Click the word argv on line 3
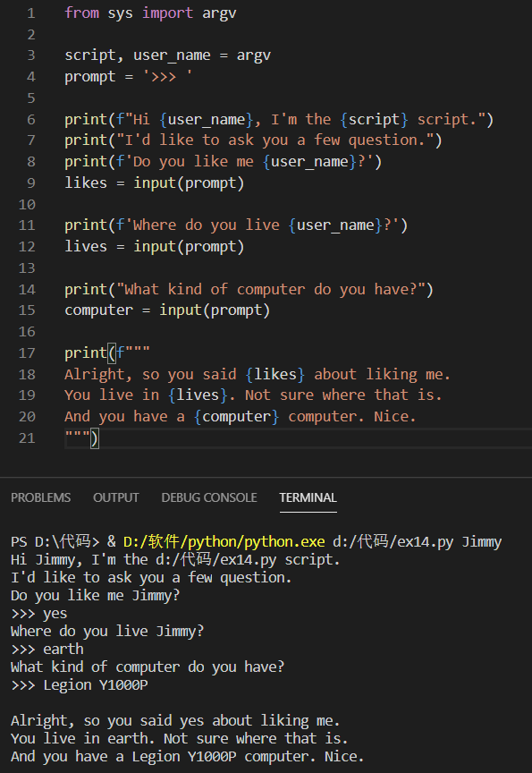 pos(253,55)
